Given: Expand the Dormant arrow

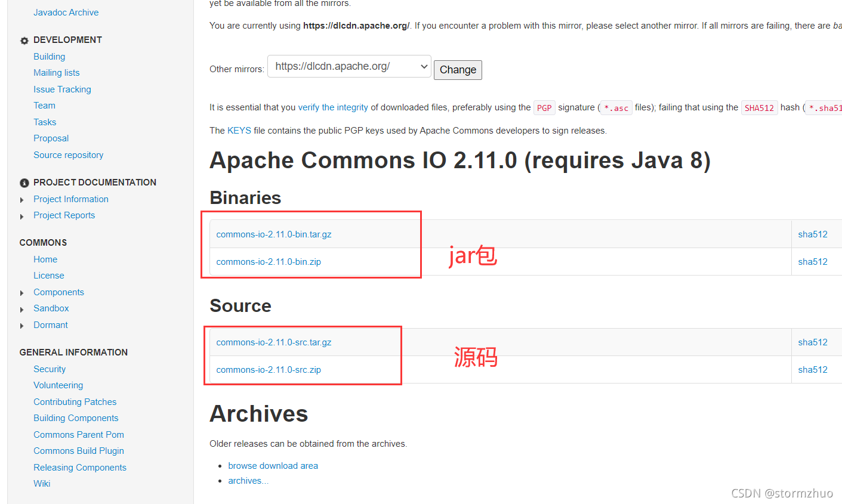Looking at the screenshot, I should click(22, 326).
